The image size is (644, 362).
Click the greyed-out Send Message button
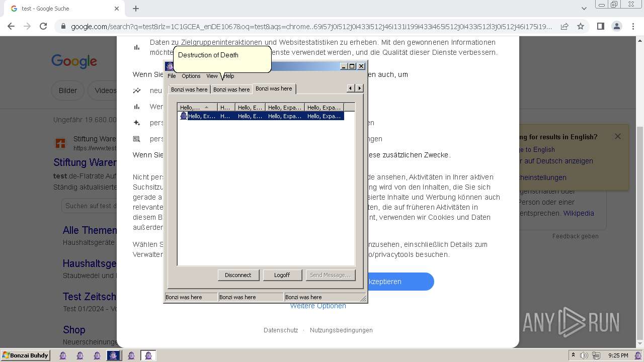tap(330, 275)
